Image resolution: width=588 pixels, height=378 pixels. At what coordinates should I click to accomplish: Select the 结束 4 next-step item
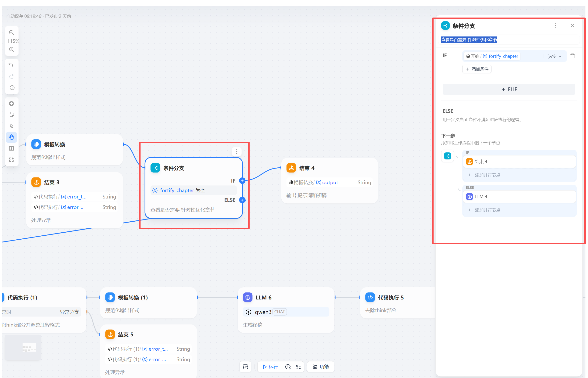click(x=519, y=162)
